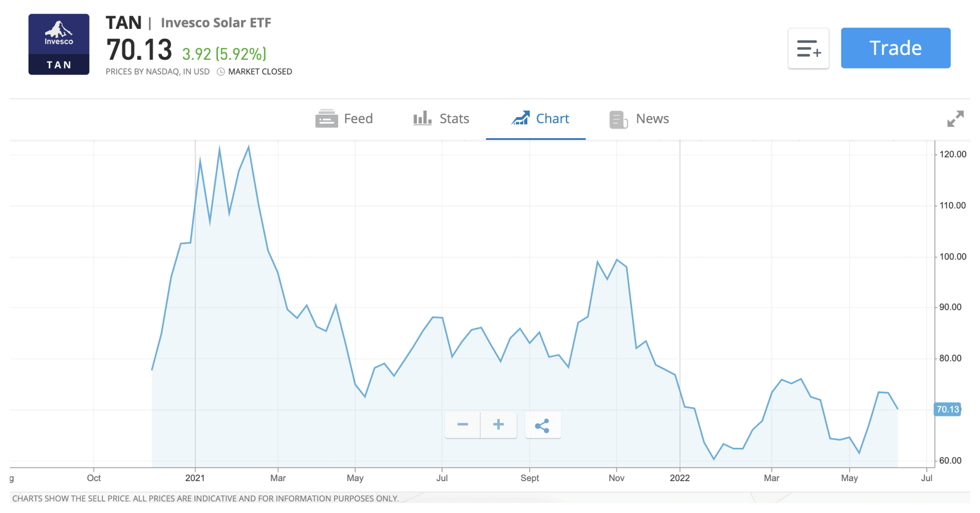Click the 60.00 price axis label
Screen dimensions: 980x513
950,461
